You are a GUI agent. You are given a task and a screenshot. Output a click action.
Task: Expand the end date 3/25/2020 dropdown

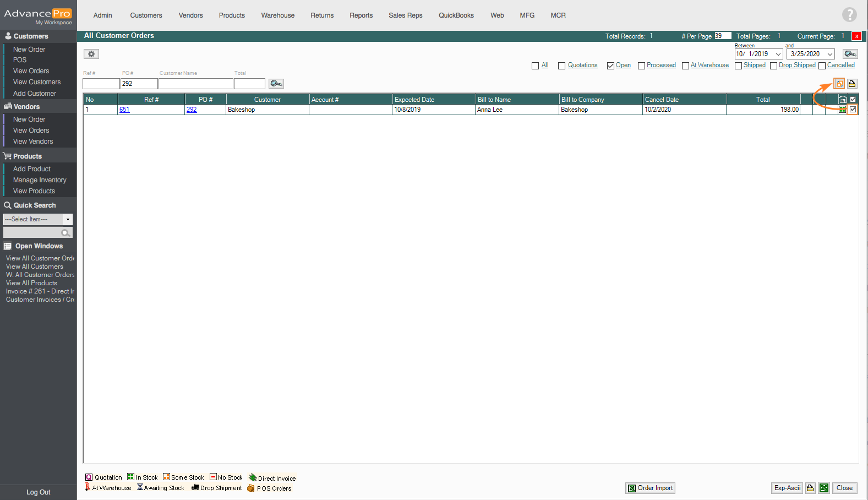829,54
